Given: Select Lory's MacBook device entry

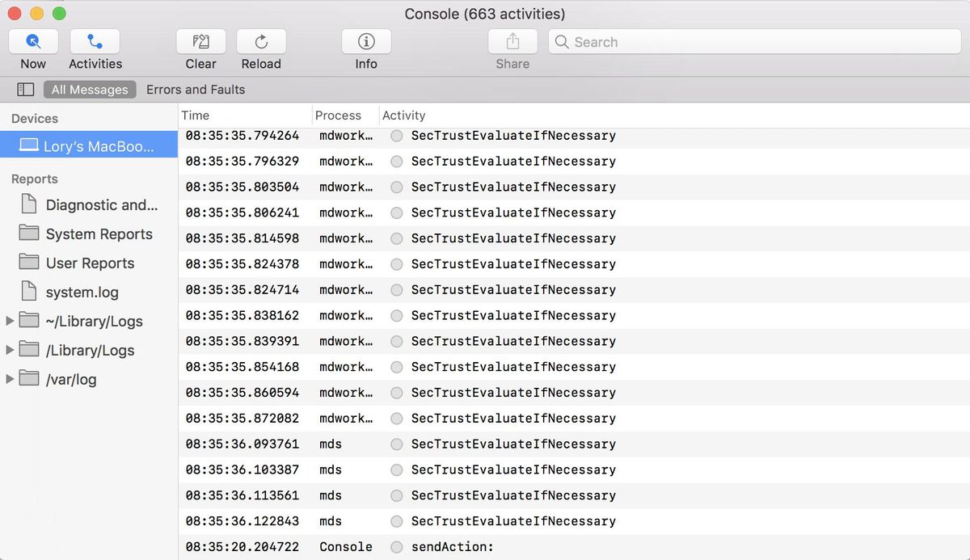Looking at the screenshot, I should pos(89,145).
